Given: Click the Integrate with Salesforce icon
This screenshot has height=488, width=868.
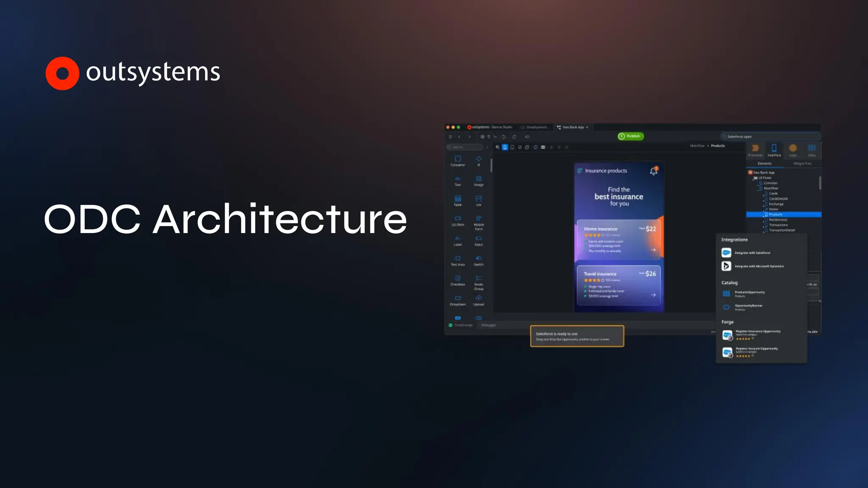Looking at the screenshot, I should pyautogui.click(x=726, y=252).
